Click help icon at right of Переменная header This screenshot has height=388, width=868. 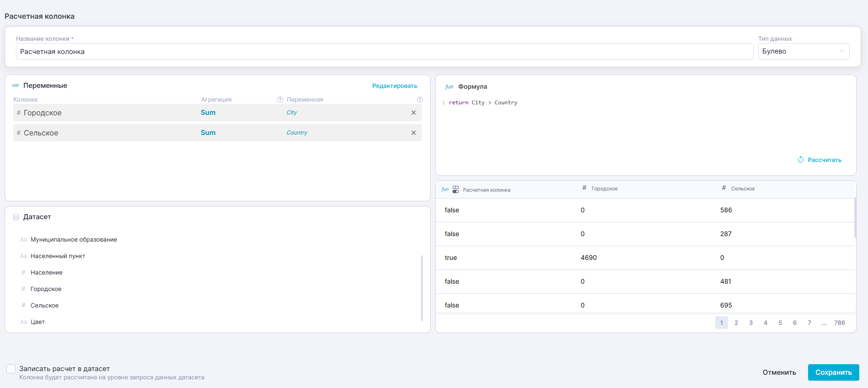[420, 100]
